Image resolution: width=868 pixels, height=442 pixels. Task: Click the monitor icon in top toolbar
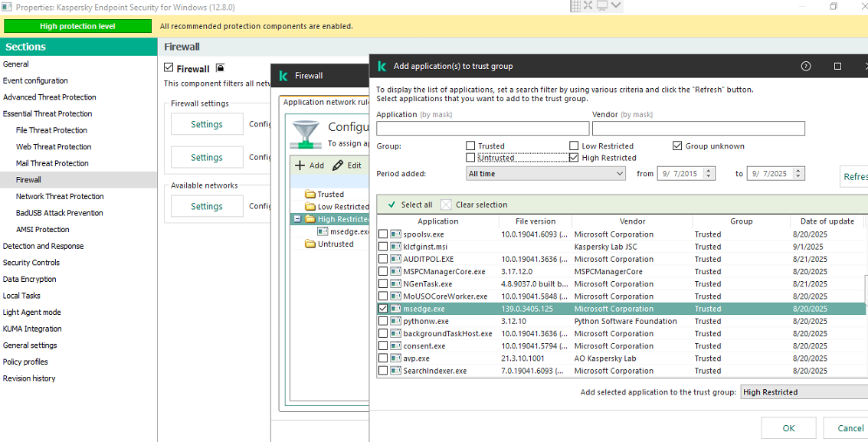[x=601, y=5]
